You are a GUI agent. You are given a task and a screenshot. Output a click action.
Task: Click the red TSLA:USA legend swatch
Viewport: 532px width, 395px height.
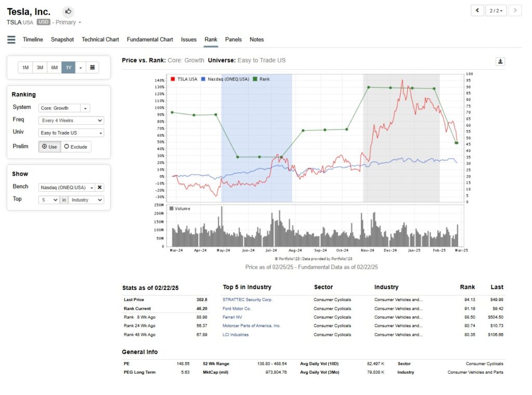click(172, 80)
